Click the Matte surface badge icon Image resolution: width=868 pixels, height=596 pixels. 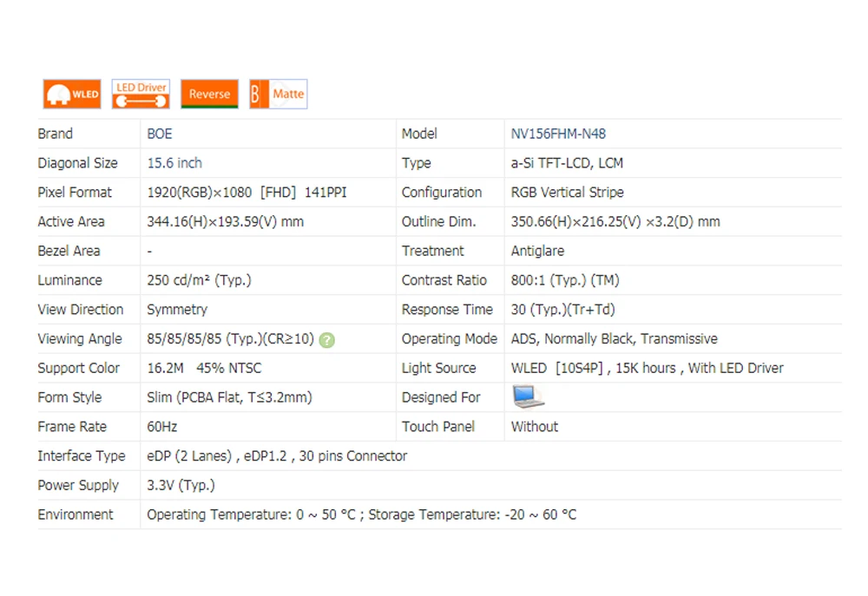tap(278, 94)
